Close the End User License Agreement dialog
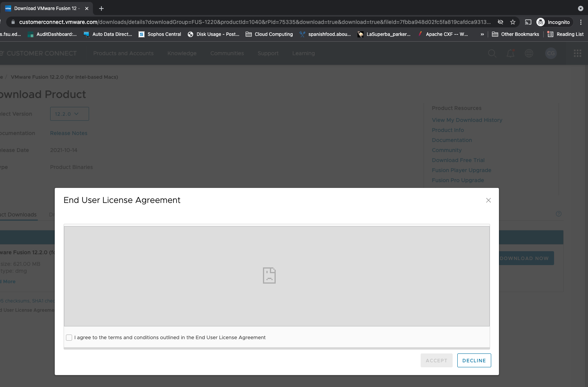The height and width of the screenshot is (387, 588). coord(489,200)
